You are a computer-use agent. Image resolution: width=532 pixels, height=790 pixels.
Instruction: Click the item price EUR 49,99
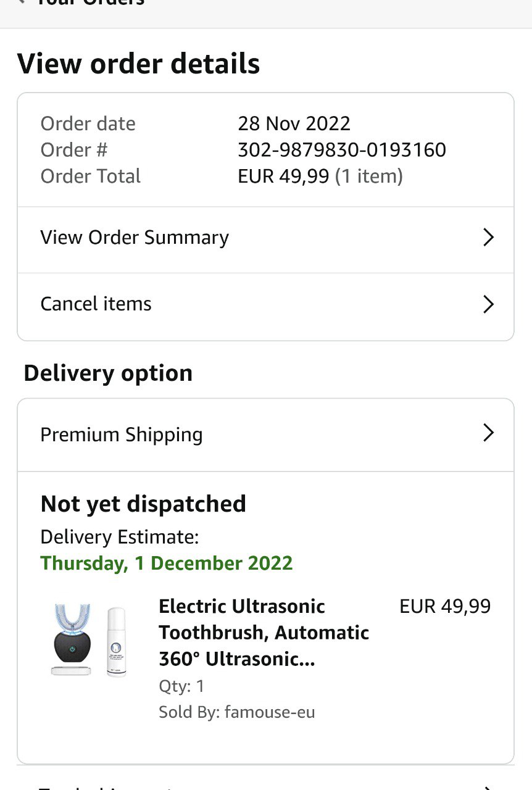coord(445,606)
